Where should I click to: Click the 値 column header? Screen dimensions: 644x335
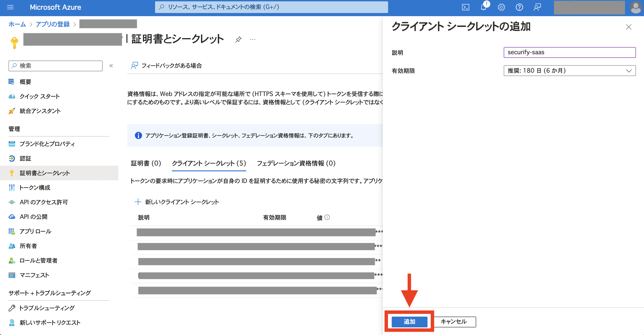click(320, 218)
